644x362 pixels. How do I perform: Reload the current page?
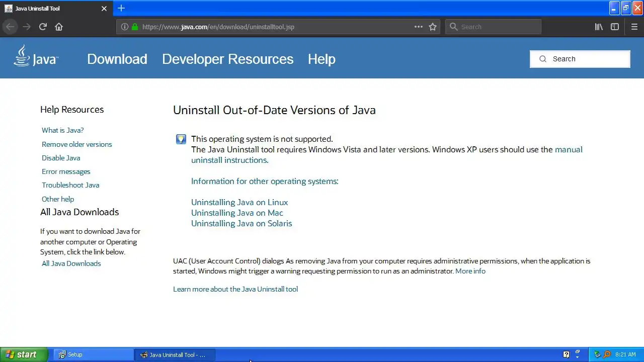point(43,27)
